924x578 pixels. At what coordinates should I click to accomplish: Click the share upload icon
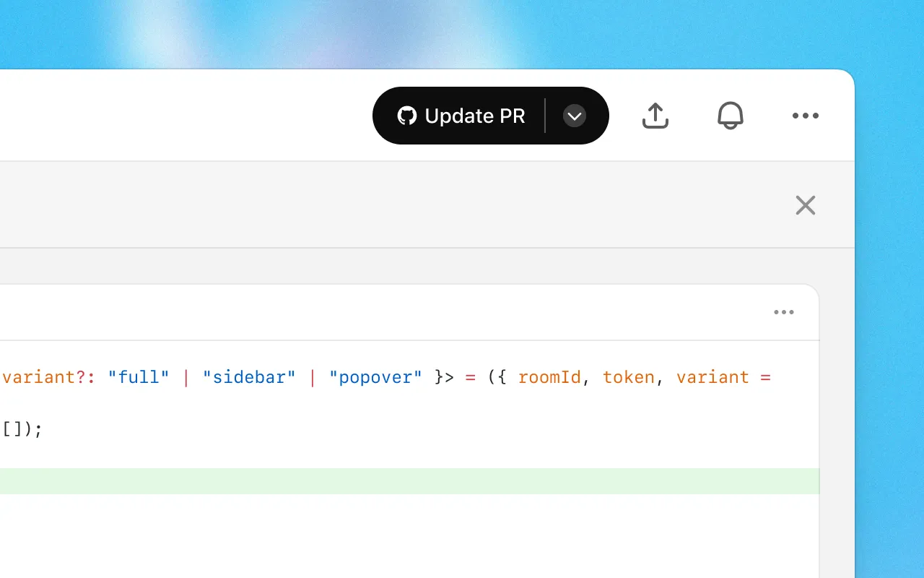point(655,116)
